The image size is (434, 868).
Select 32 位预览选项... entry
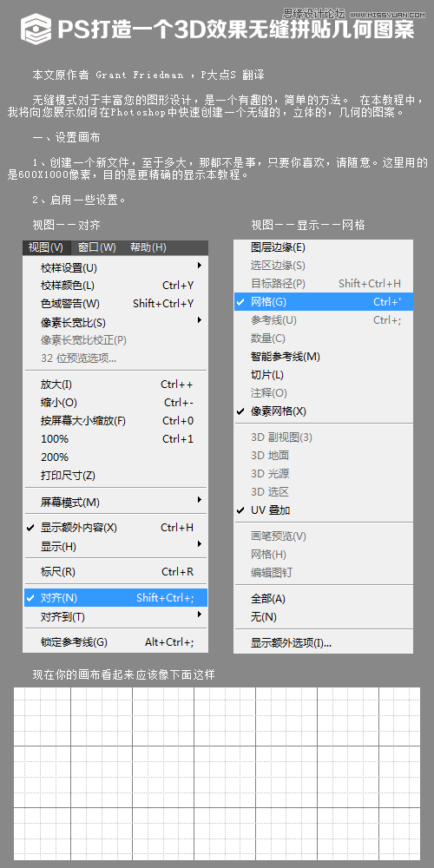click(115, 358)
